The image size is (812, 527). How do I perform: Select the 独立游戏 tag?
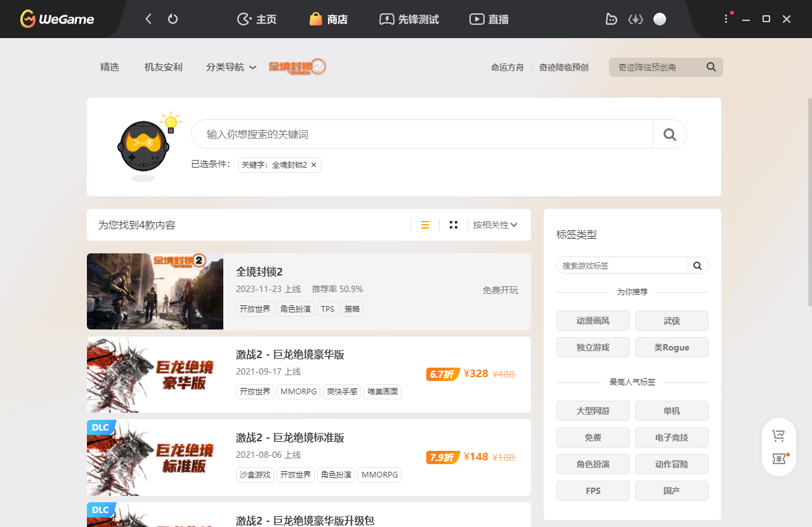(593, 347)
